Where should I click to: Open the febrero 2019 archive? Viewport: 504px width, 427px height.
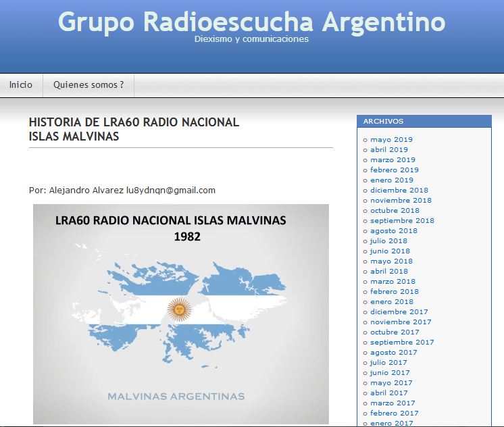click(395, 170)
